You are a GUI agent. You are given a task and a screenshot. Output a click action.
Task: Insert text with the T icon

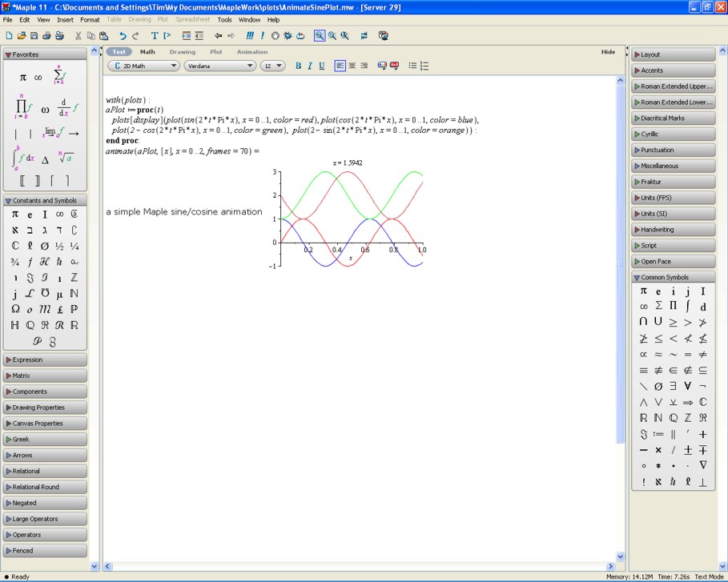tap(155, 36)
